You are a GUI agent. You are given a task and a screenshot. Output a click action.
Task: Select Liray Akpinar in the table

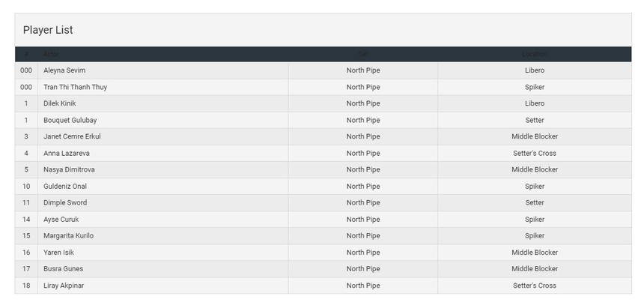coord(64,286)
